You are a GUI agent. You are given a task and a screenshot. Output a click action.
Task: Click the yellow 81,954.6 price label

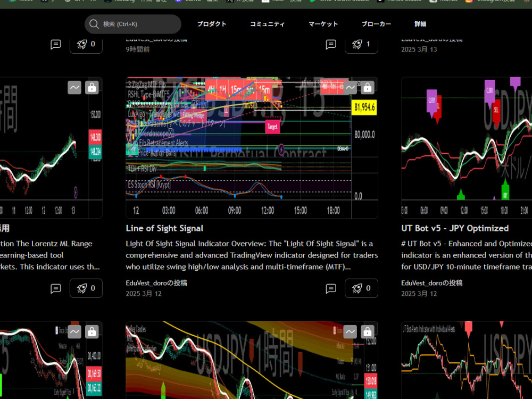coord(364,107)
